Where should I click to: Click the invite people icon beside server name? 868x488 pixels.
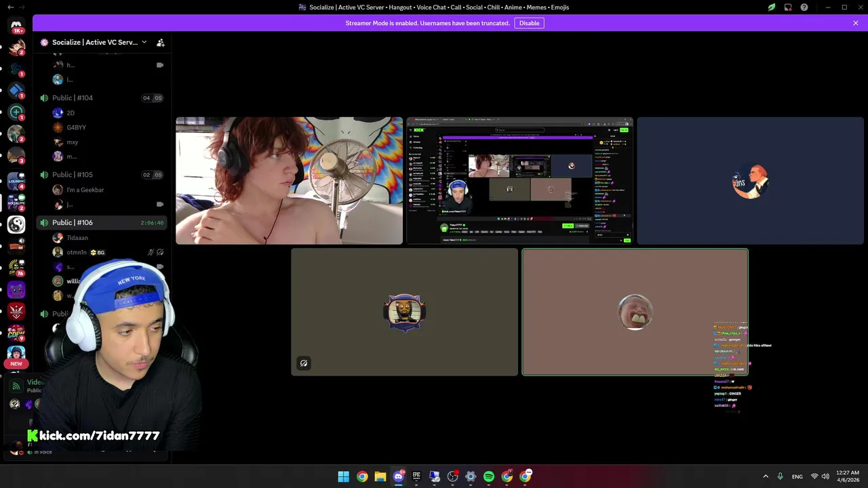point(161,42)
